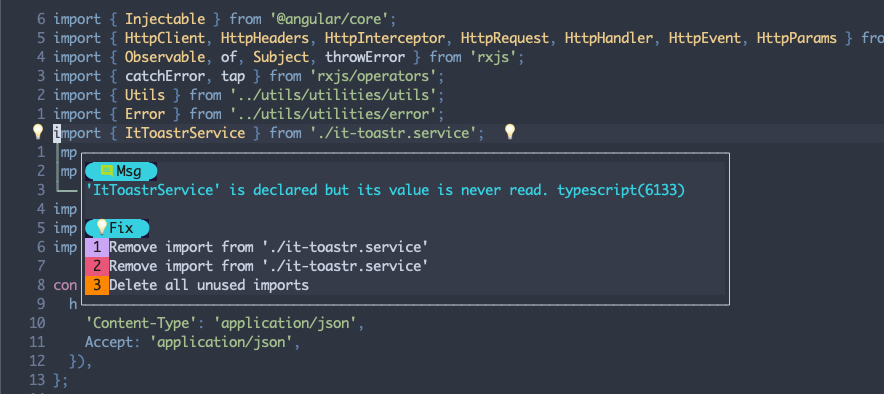Click the Injectable import name
Viewport: 884px width, 394px height.
point(165,19)
